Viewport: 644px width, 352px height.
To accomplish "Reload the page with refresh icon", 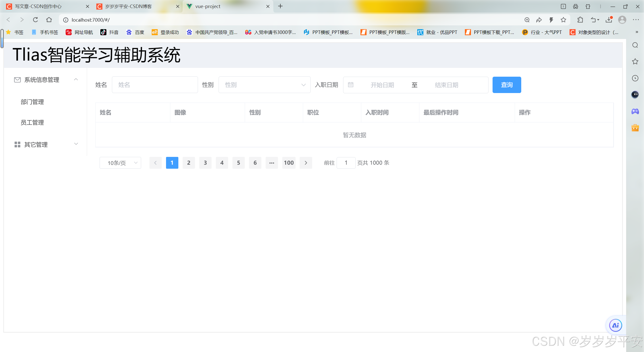I will tap(35, 20).
